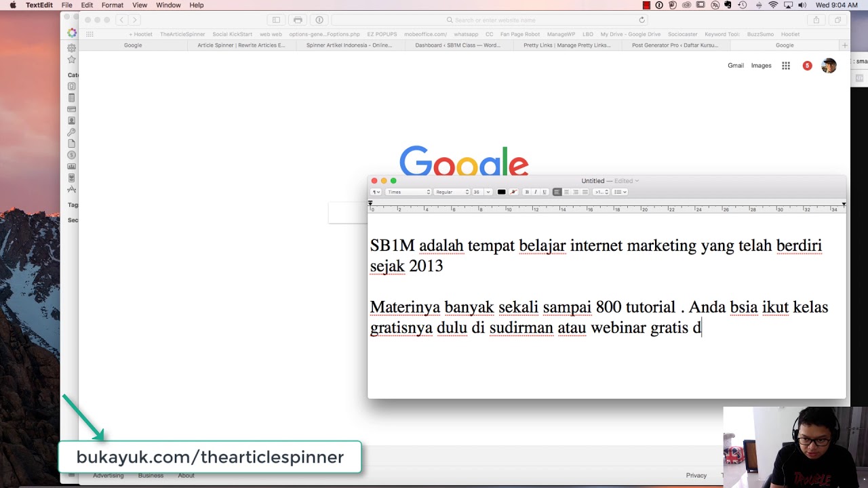Screen dimensions: 868x488
Task: Open the Help menu
Action: tap(197, 5)
